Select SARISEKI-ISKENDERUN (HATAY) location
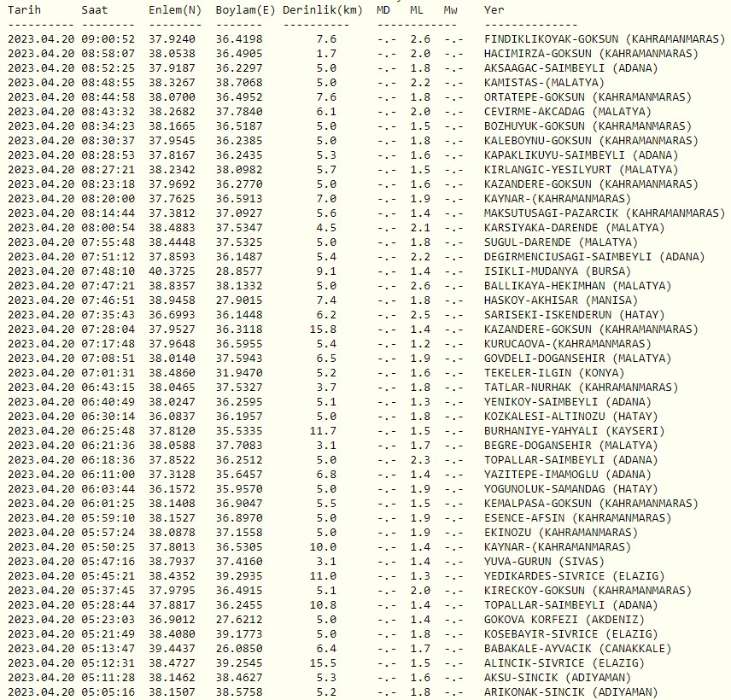This screenshot has width=731, height=700. point(575,315)
